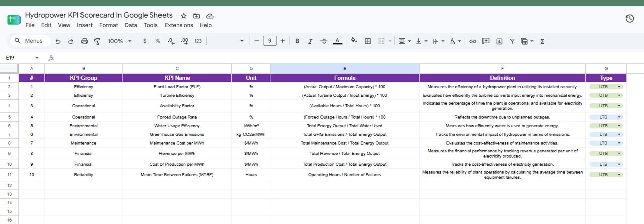Click the 'Water Usage Efficiency' cell
The image size is (644, 224).
click(177, 126)
